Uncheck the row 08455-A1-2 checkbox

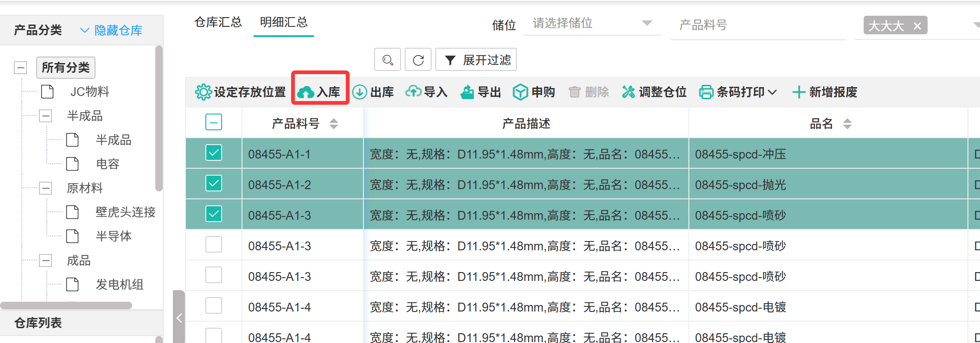[214, 184]
